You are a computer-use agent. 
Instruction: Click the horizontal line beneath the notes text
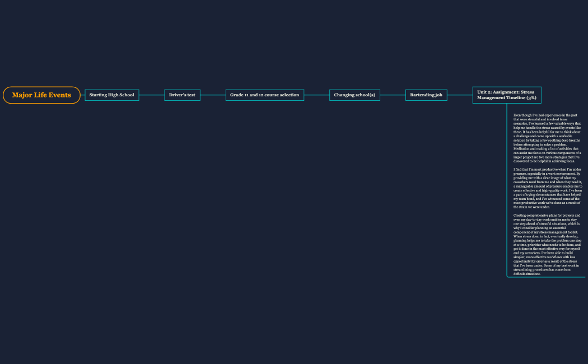click(549, 277)
